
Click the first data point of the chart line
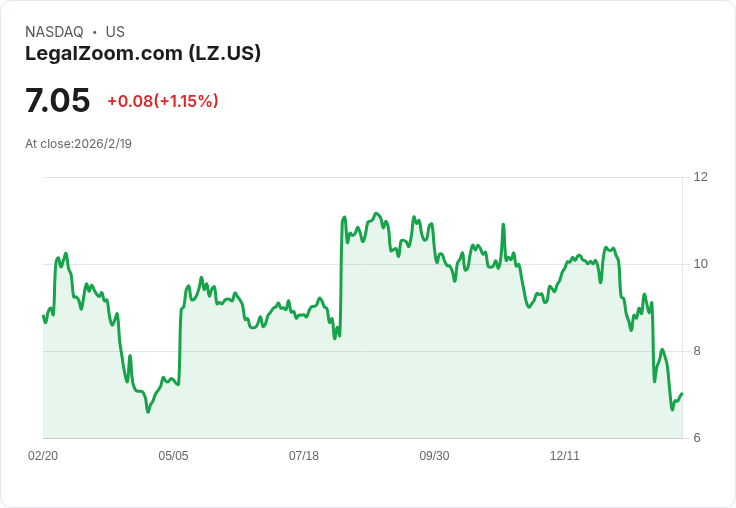coord(43,316)
